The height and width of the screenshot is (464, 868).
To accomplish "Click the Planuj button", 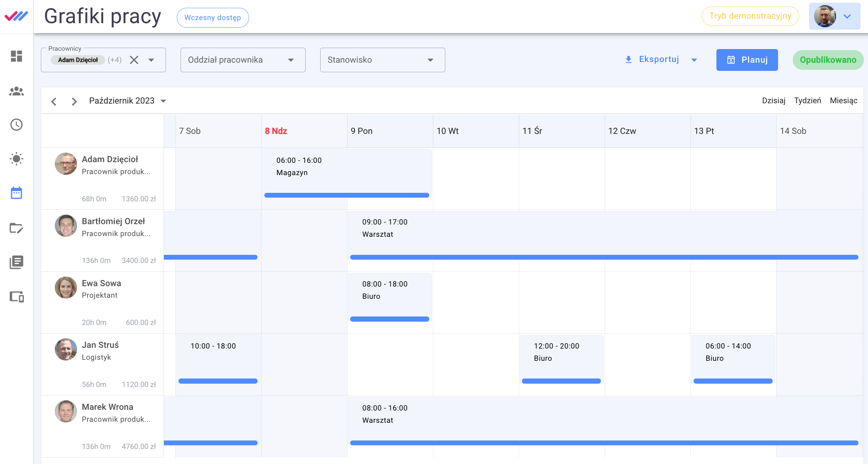I will (x=747, y=60).
